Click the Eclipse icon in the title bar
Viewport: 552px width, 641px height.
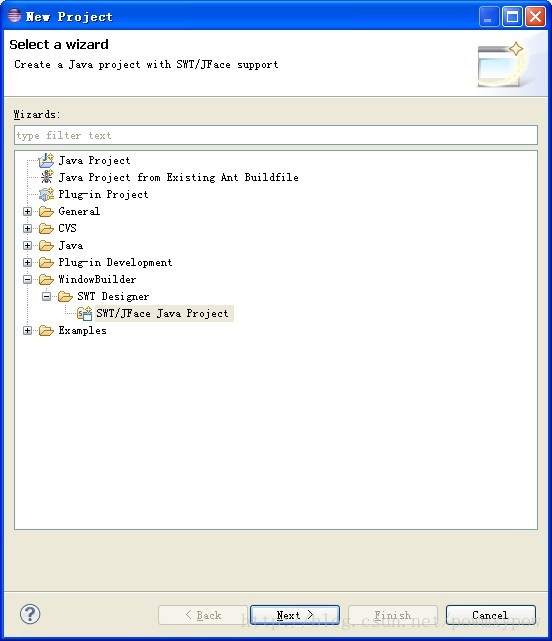14,16
